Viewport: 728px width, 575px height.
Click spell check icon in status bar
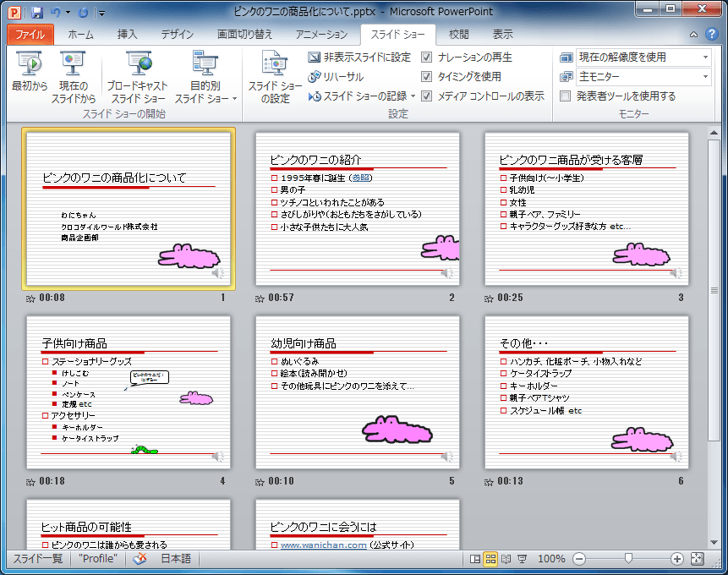pyautogui.click(x=140, y=559)
